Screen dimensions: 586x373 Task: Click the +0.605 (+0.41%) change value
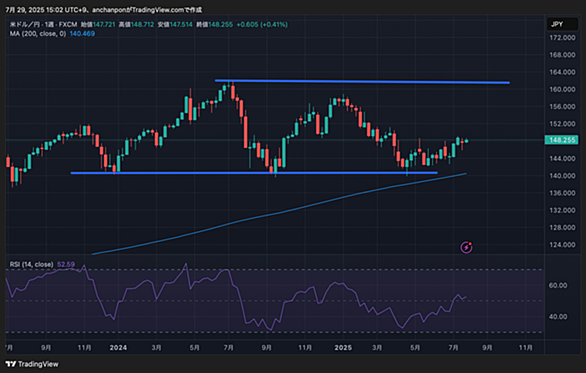coord(262,25)
